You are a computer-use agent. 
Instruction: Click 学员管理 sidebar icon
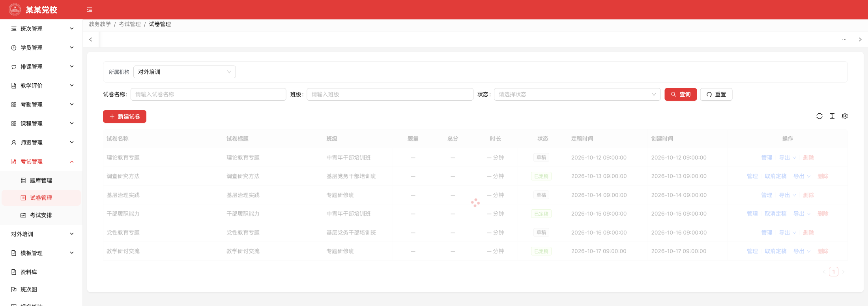tap(14, 48)
